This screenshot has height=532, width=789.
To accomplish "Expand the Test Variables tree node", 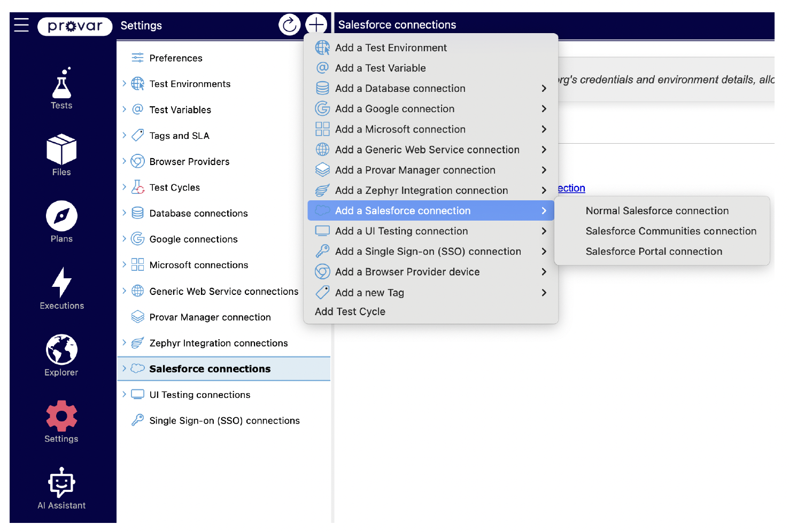I will (124, 109).
